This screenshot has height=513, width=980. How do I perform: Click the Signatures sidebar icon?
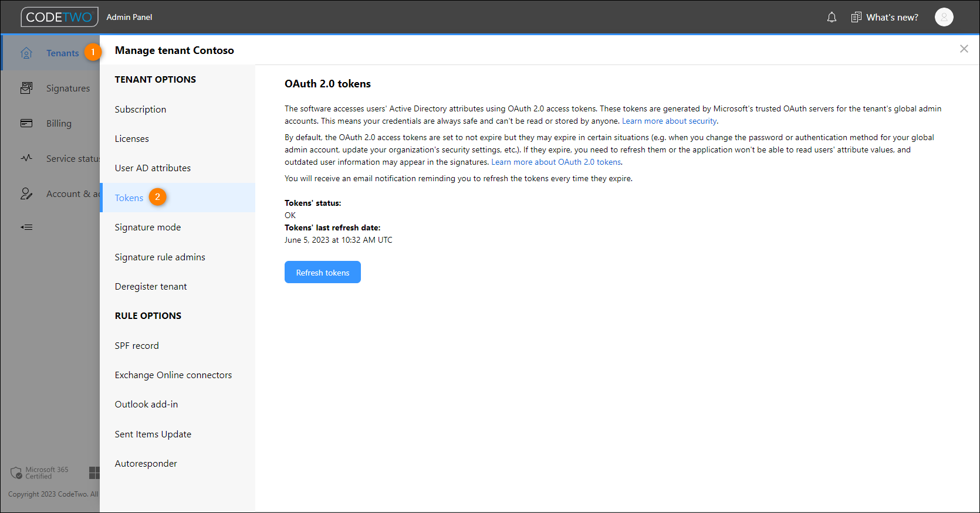26,88
